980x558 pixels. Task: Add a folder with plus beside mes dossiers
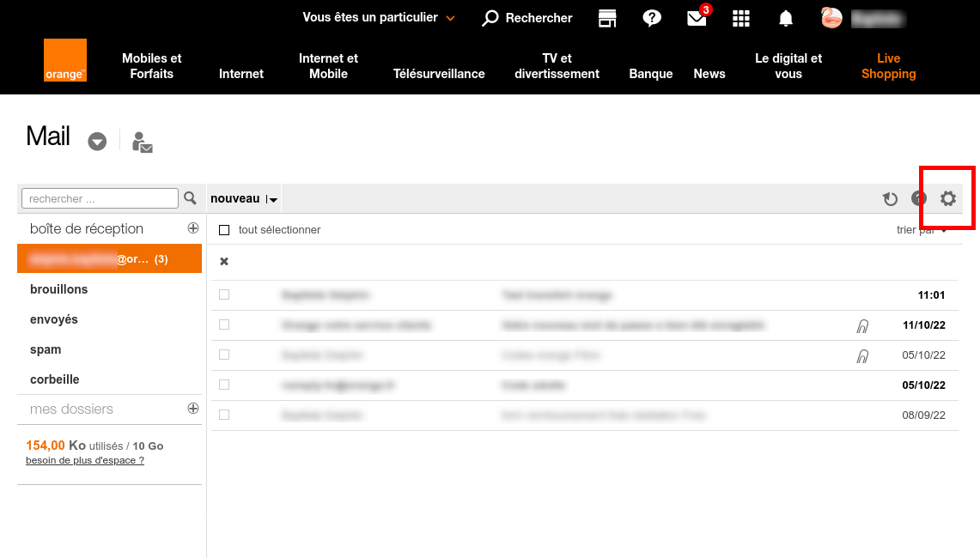pyautogui.click(x=193, y=408)
